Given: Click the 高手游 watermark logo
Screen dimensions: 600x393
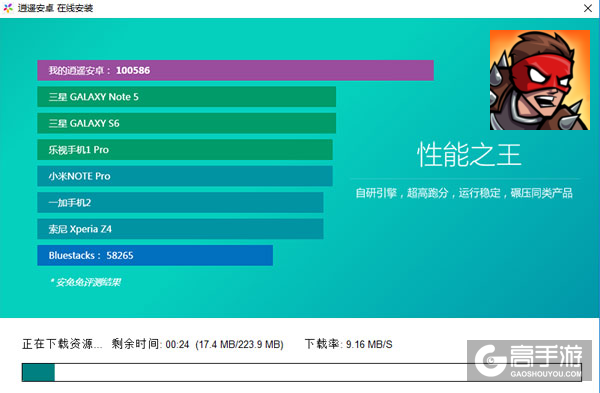Looking at the screenshot, I should (529, 360).
